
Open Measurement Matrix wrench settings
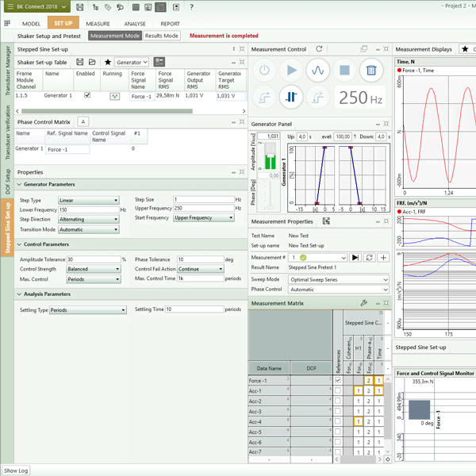click(x=364, y=303)
